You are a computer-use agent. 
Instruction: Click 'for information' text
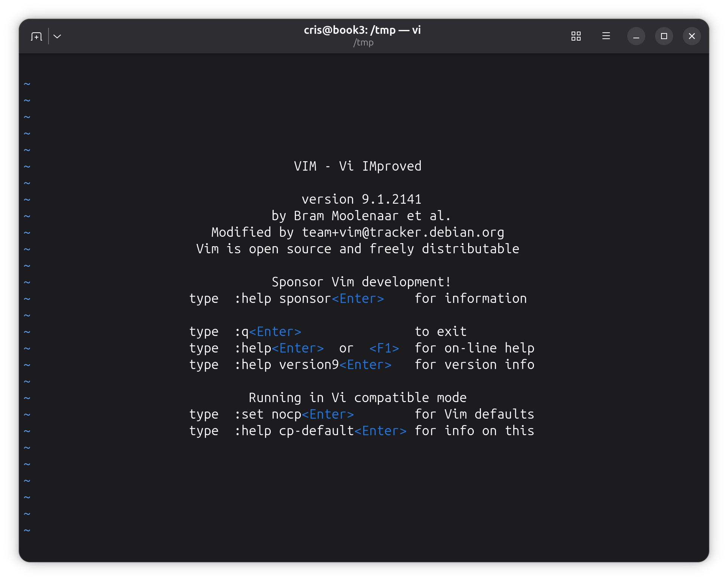tap(470, 298)
